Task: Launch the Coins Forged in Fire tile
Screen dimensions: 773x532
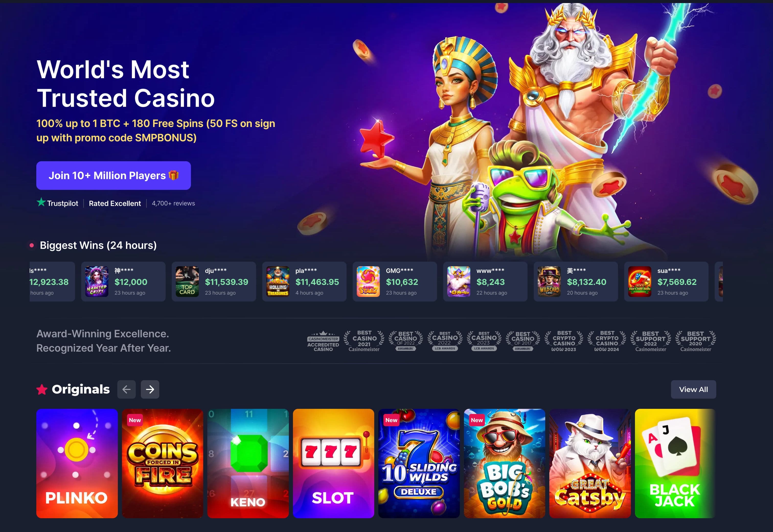Action: point(162,463)
